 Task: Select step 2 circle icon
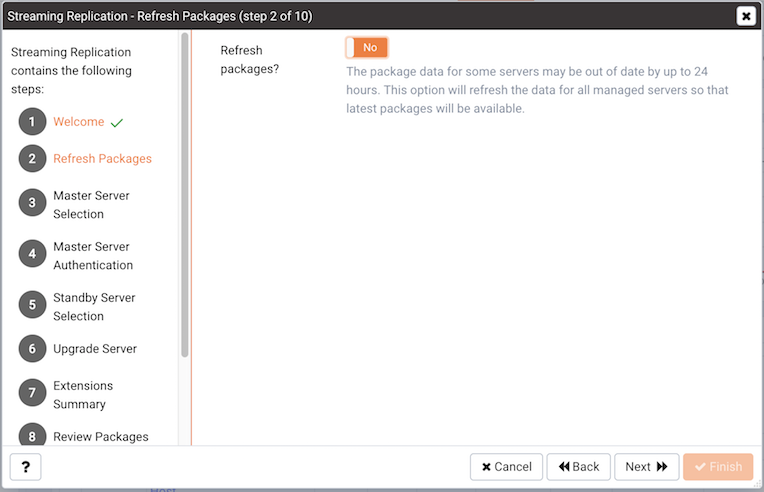pyautogui.click(x=32, y=158)
